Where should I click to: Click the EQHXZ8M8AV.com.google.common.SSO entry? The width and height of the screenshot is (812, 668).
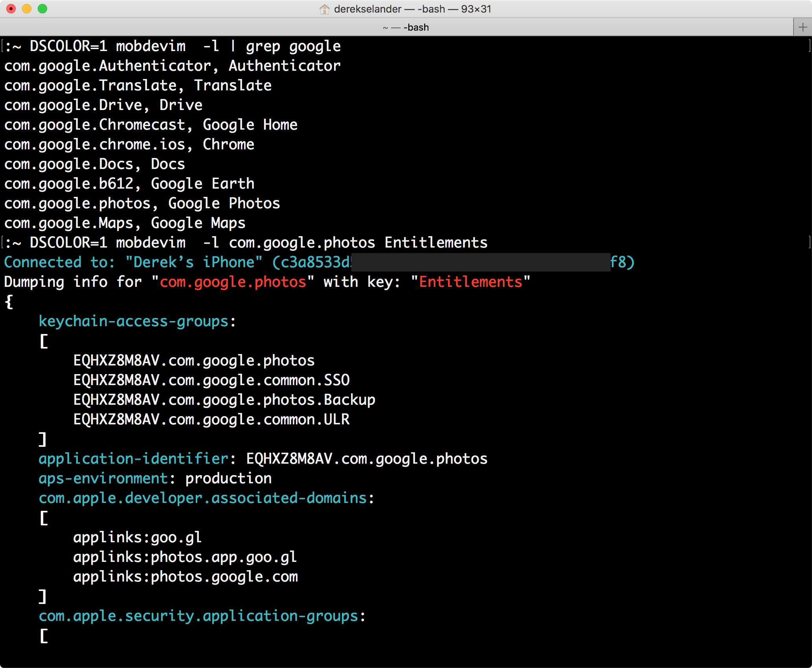click(211, 380)
